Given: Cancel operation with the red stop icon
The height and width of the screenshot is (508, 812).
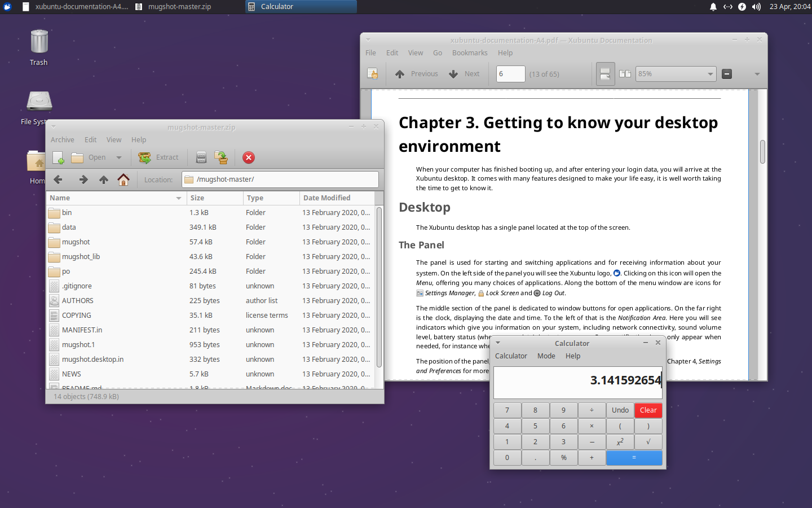Looking at the screenshot, I should (248, 157).
